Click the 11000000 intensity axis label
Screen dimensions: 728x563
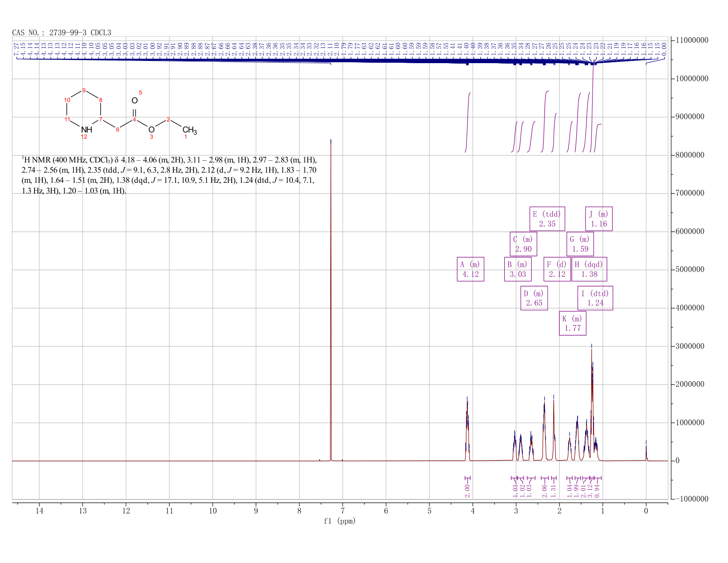click(692, 41)
